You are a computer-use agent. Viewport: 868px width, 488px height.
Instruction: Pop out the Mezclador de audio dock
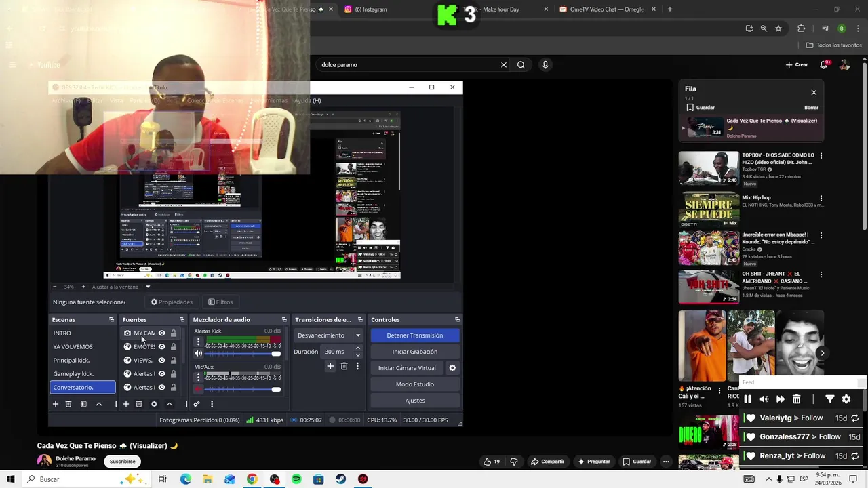284,319
